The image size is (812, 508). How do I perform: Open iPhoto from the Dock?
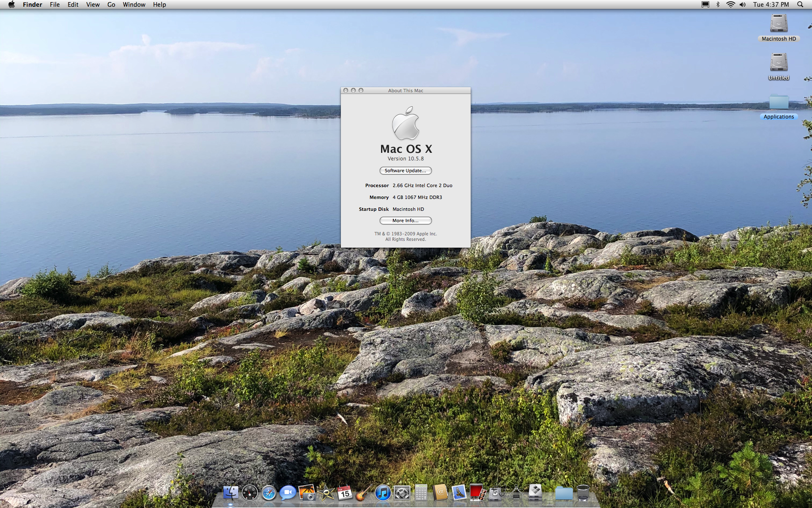[x=307, y=493]
